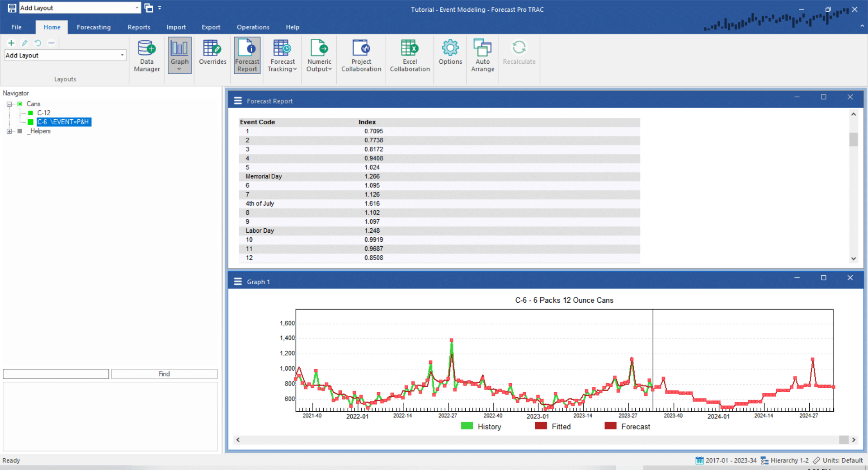The image size is (868, 470).
Task: Add a new layout with plus icon
Action: pos(11,43)
